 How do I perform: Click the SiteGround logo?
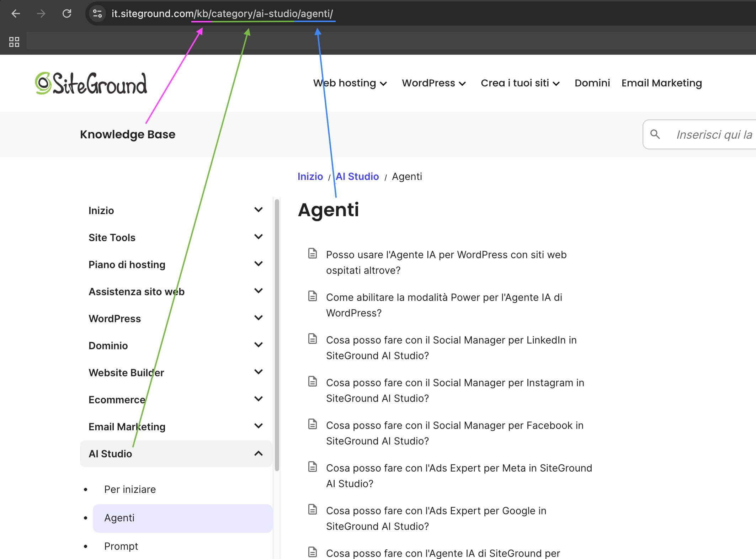coord(91,83)
